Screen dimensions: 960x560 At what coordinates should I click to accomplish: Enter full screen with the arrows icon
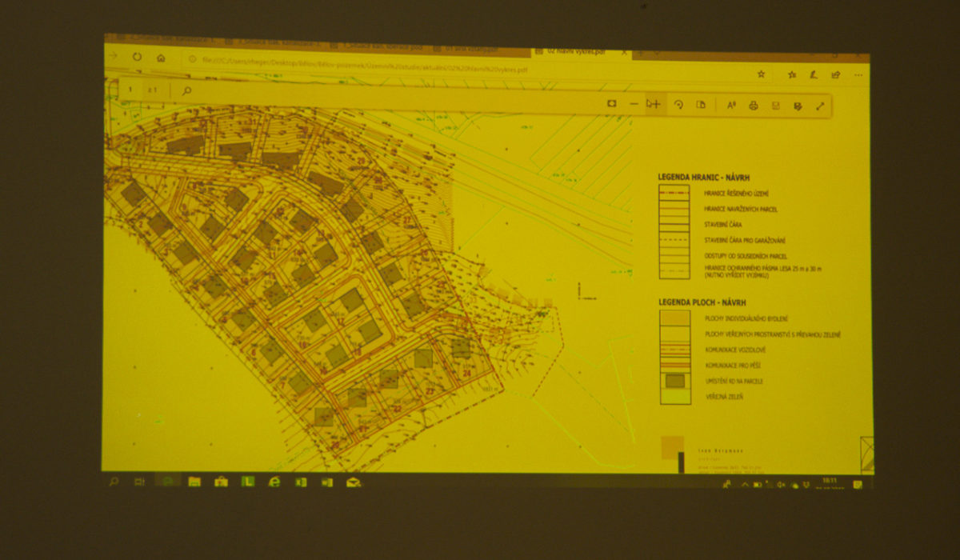820,106
